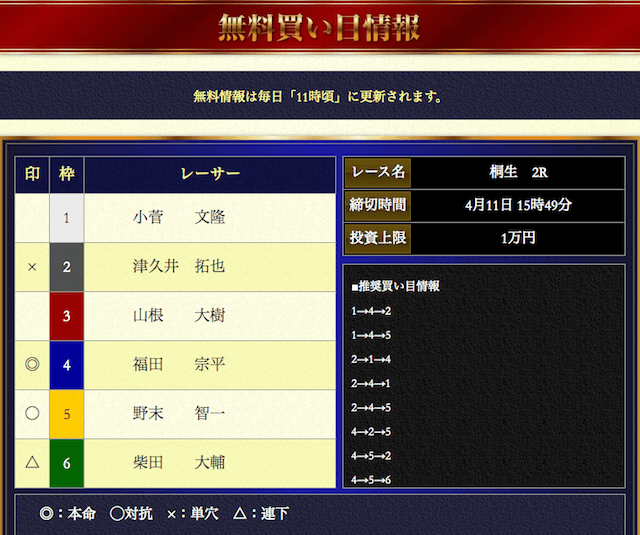Click the ×：単穴 legend entry

(193, 513)
